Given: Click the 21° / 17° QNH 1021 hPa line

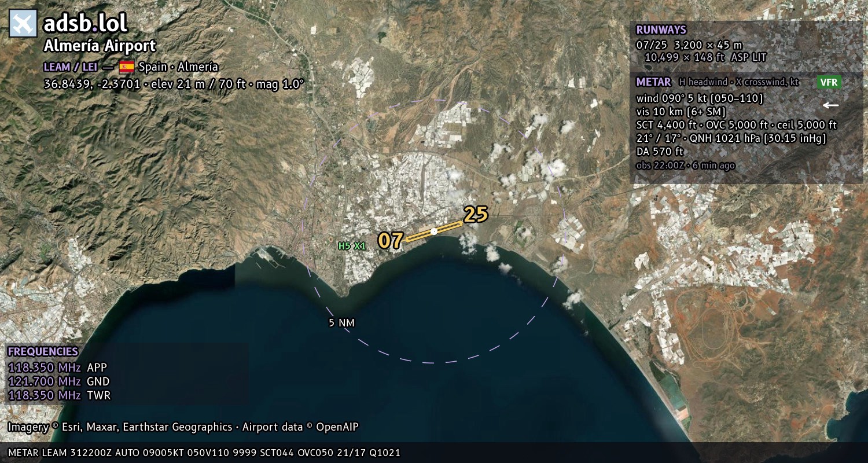Looking at the screenshot, I should coord(731,138).
